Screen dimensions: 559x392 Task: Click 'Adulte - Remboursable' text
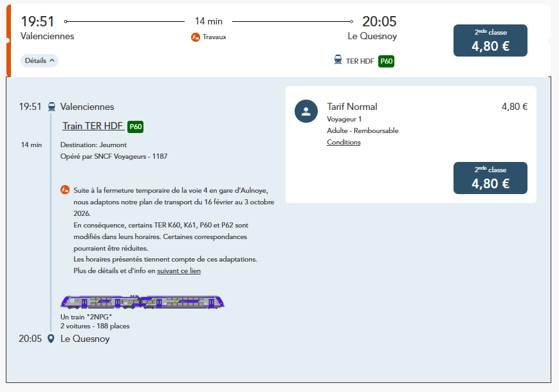(363, 130)
